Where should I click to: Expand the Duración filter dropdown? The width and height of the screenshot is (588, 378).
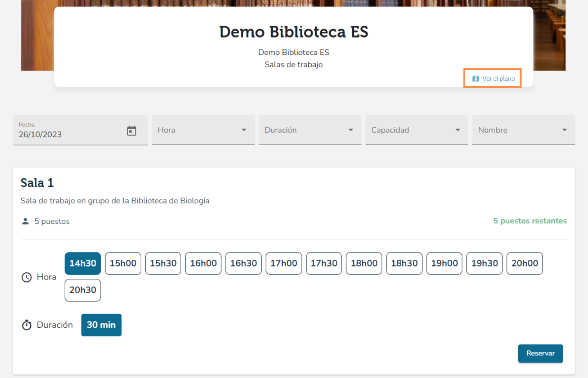(x=310, y=130)
